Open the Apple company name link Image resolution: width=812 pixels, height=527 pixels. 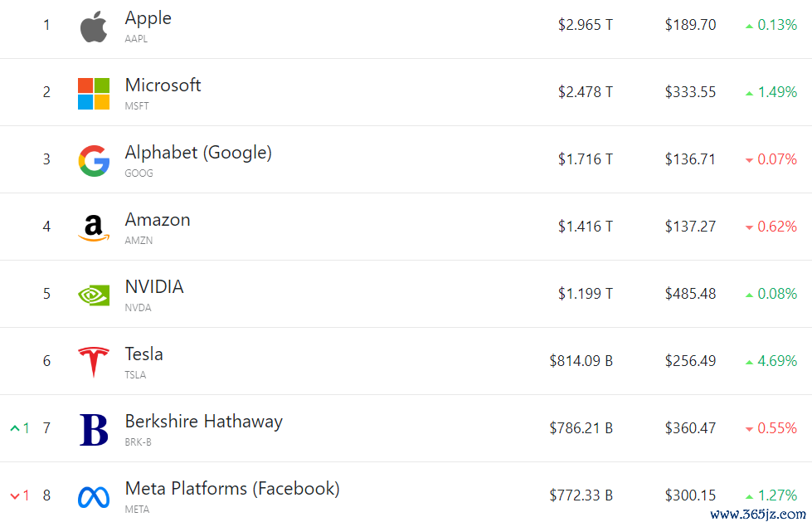click(x=148, y=18)
